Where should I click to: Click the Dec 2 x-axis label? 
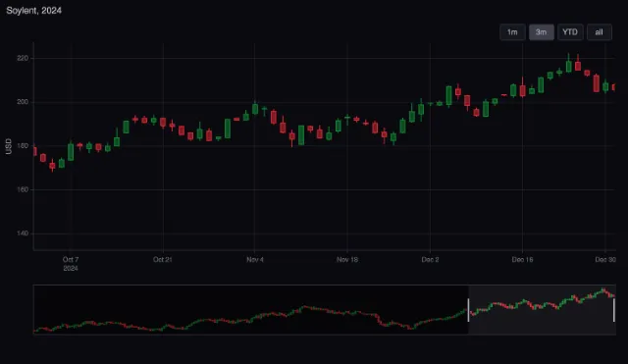[x=430, y=259]
